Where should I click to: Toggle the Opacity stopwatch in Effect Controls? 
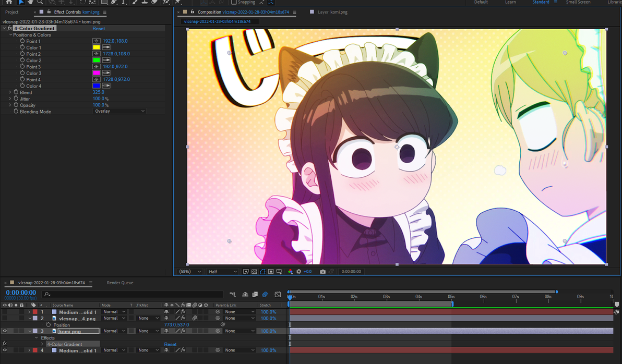(16, 105)
